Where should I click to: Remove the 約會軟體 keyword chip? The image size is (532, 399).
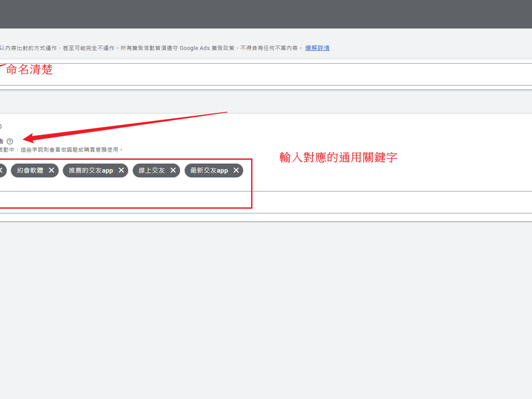[x=52, y=170]
